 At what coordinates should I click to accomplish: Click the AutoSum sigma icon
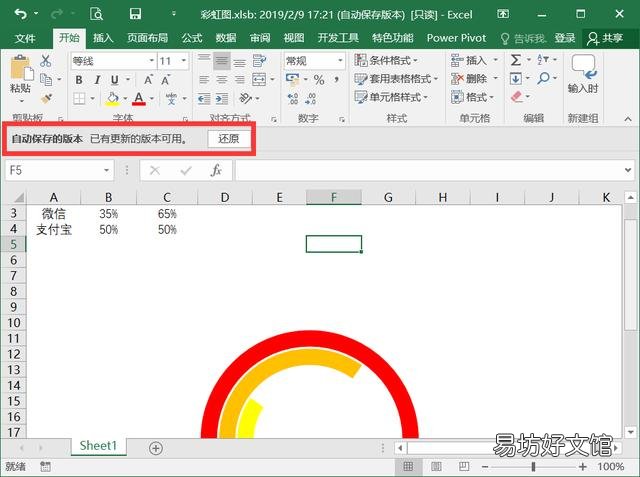pos(516,60)
